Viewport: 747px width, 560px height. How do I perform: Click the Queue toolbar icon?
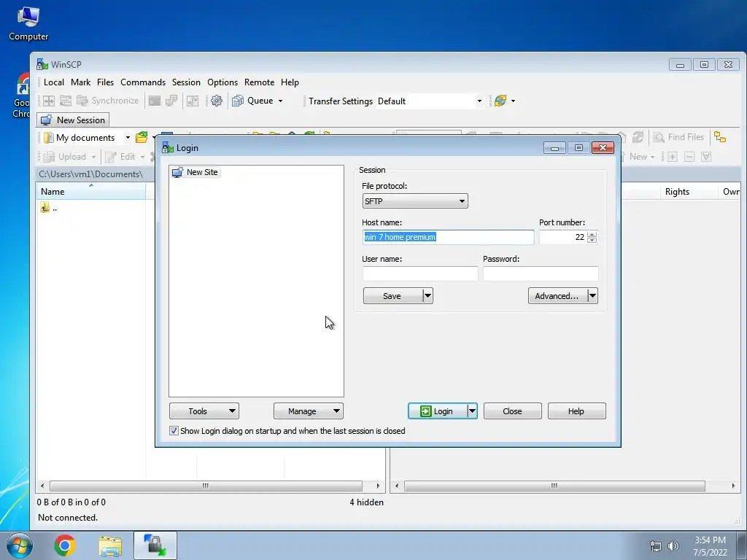tap(238, 101)
